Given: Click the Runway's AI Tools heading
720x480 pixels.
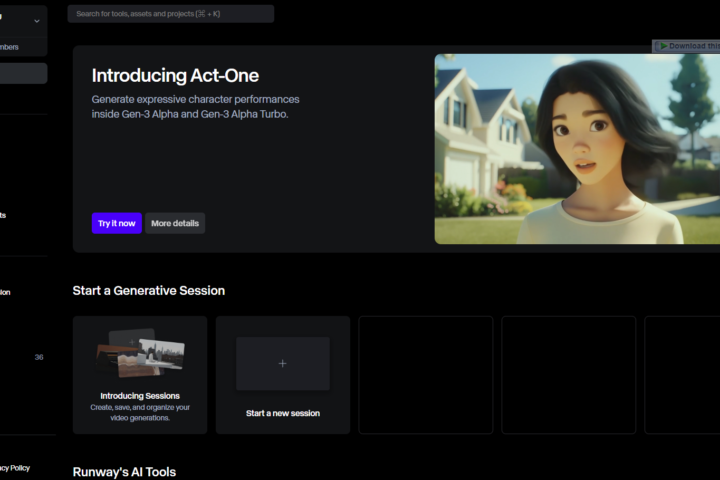Looking at the screenshot, I should [x=124, y=472].
